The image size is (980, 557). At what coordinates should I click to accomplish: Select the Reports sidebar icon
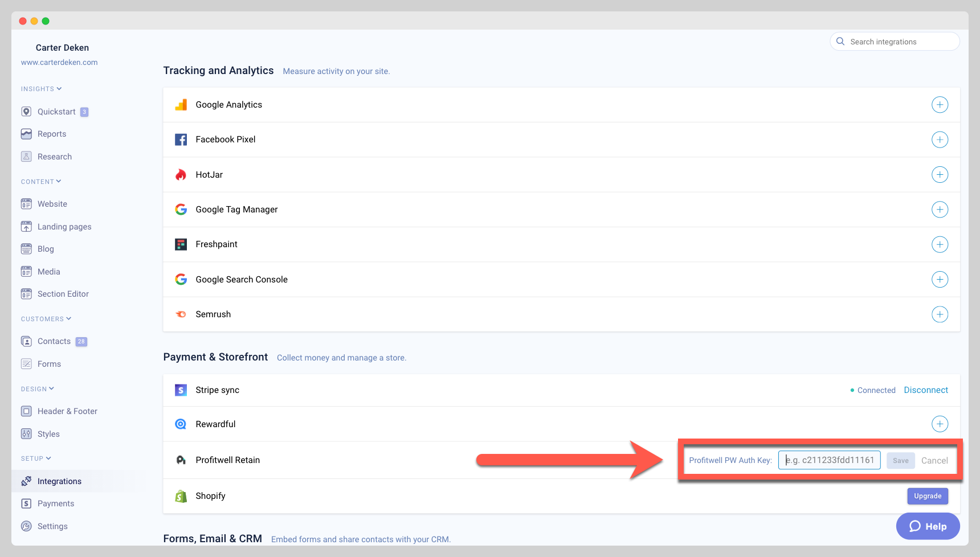click(27, 133)
